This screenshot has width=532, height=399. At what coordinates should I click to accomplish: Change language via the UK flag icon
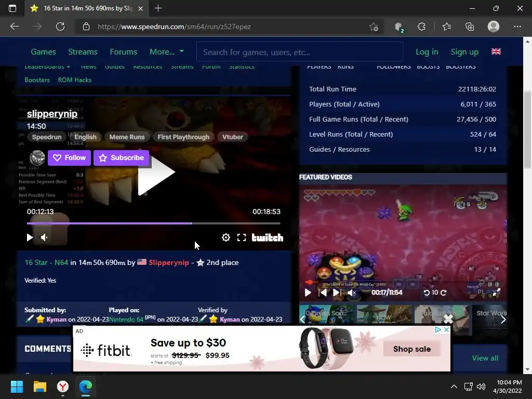(x=496, y=51)
